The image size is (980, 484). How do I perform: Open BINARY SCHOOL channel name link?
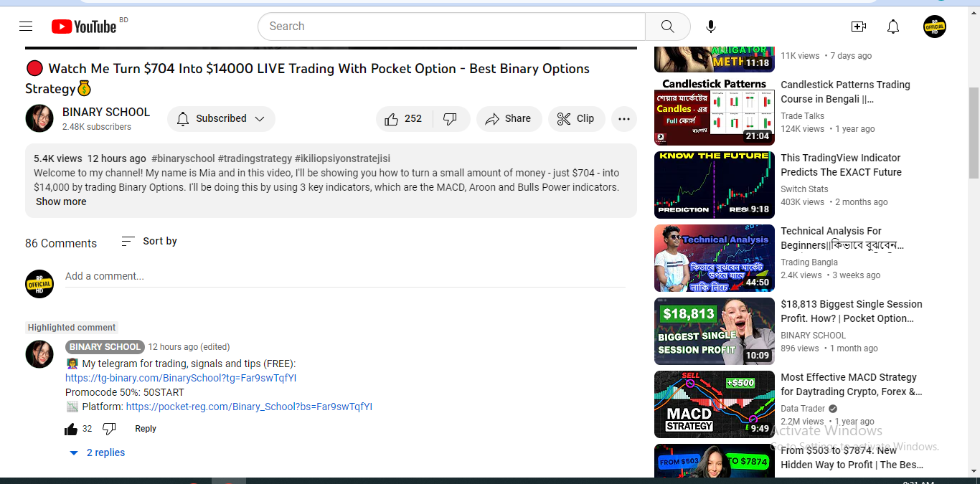(x=106, y=112)
